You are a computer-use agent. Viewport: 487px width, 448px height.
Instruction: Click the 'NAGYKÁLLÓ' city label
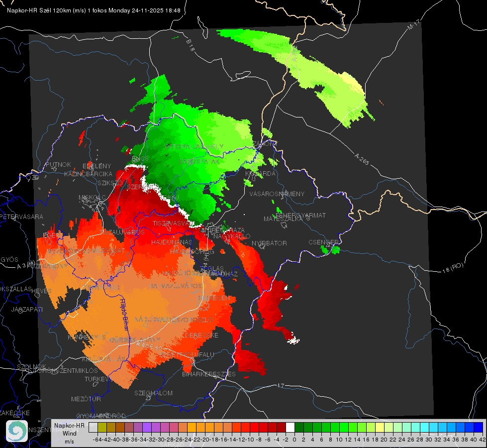coord(232,236)
